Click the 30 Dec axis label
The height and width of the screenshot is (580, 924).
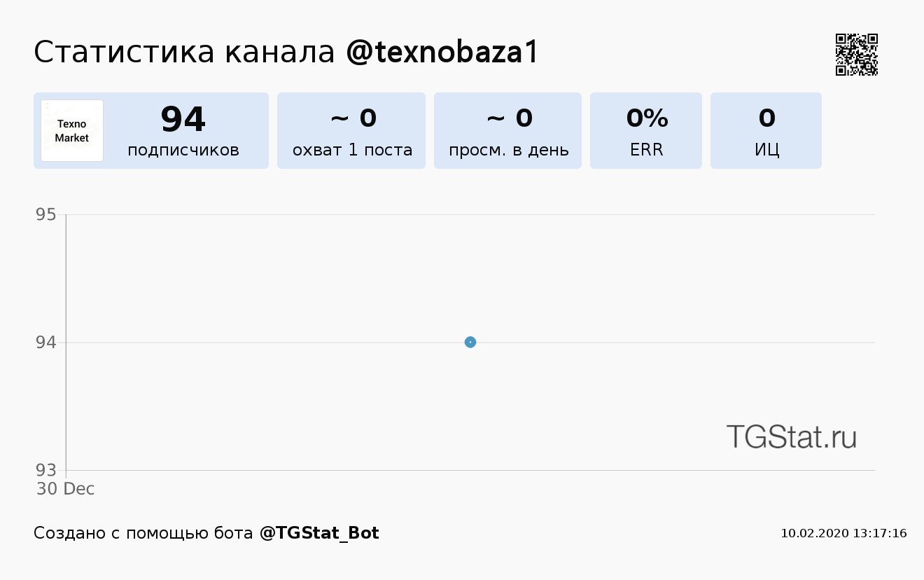(x=65, y=489)
